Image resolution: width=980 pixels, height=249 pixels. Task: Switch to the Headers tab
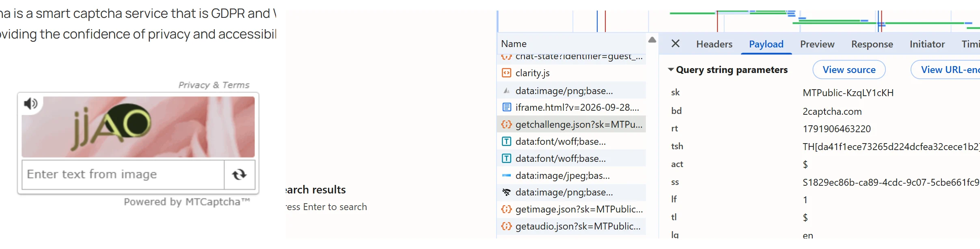(x=714, y=44)
